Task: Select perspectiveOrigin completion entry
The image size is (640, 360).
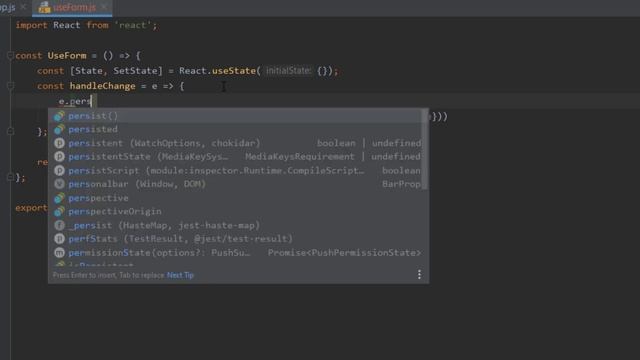Action: point(237,211)
